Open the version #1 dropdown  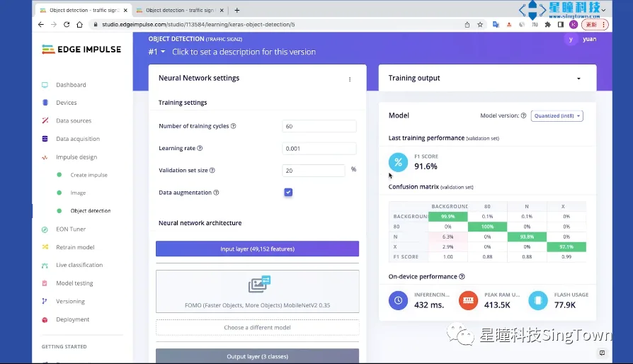pyautogui.click(x=156, y=52)
